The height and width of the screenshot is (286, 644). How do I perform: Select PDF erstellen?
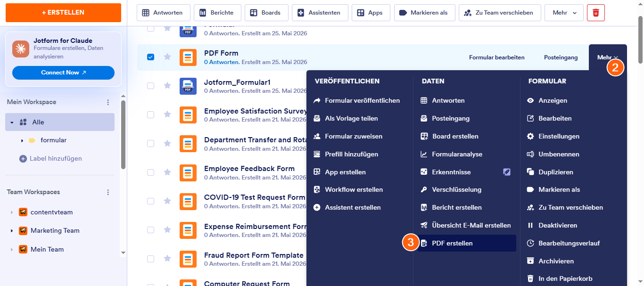(467, 243)
